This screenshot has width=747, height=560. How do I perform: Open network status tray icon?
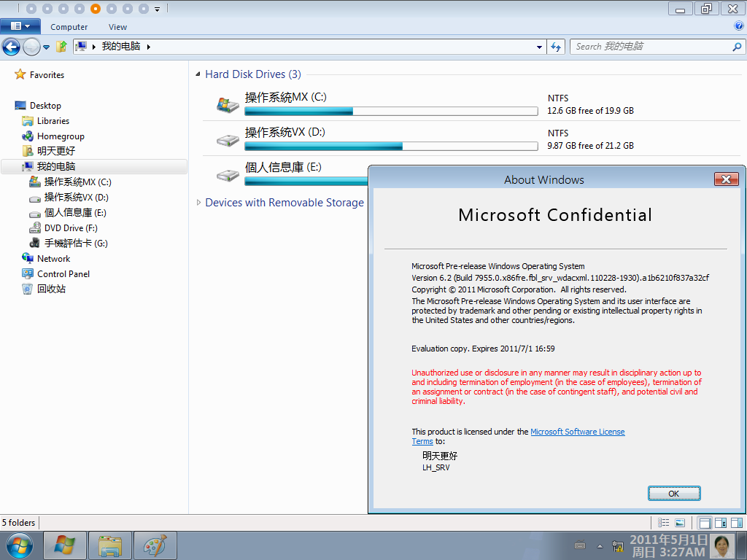click(x=618, y=546)
